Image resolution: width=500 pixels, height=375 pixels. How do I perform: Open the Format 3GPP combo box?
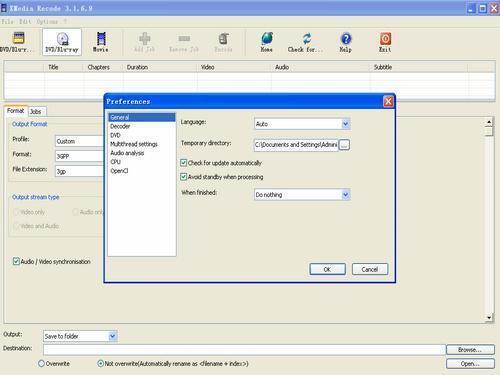point(79,156)
